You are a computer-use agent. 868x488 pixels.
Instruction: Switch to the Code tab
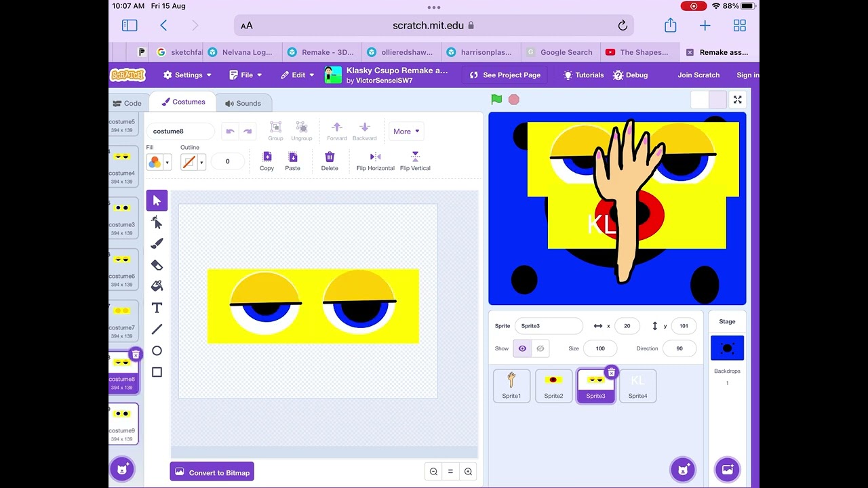(127, 103)
